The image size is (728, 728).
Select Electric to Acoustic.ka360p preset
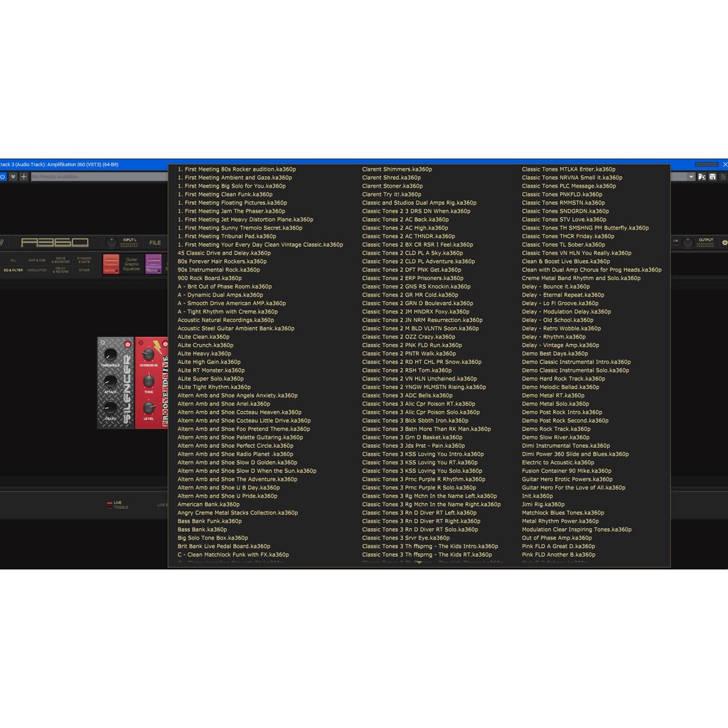pyautogui.click(x=558, y=462)
